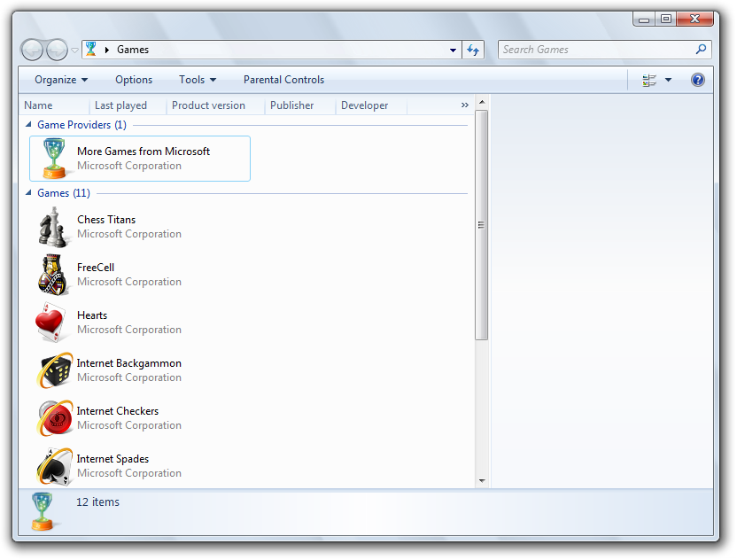Image resolution: width=737 pixels, height=560 pixels.
Task: Click the 12 items status text
Action: pyautogui.click(x=97, y=502)
